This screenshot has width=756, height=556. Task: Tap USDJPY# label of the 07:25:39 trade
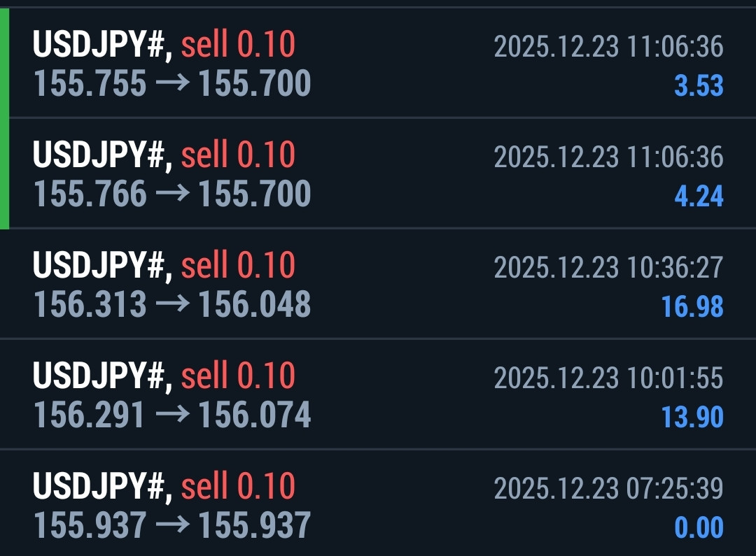tap(102, 486)
